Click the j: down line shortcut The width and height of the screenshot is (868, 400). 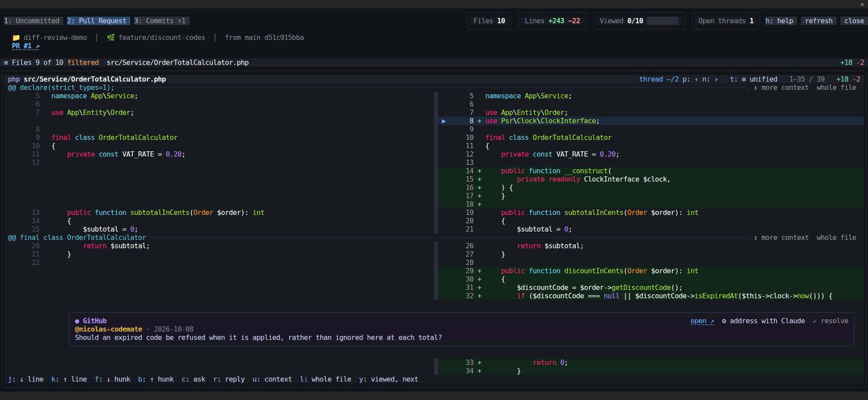coord(26,379)
